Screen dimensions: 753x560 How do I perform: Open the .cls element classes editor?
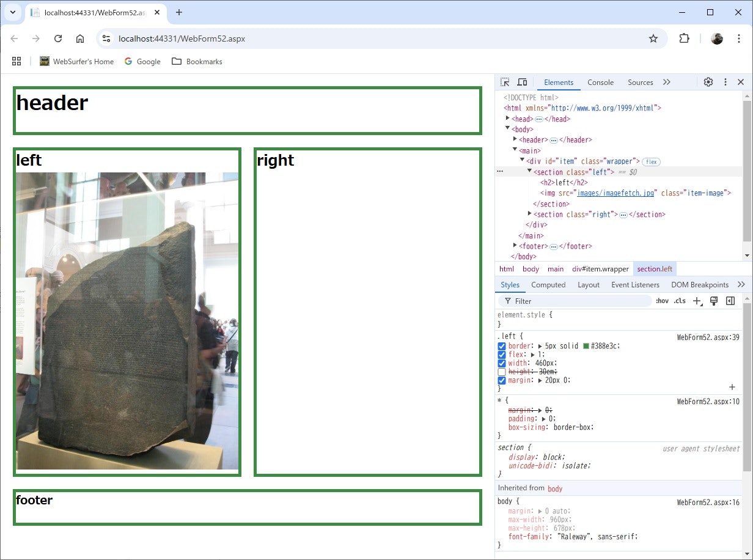point(679,301)
